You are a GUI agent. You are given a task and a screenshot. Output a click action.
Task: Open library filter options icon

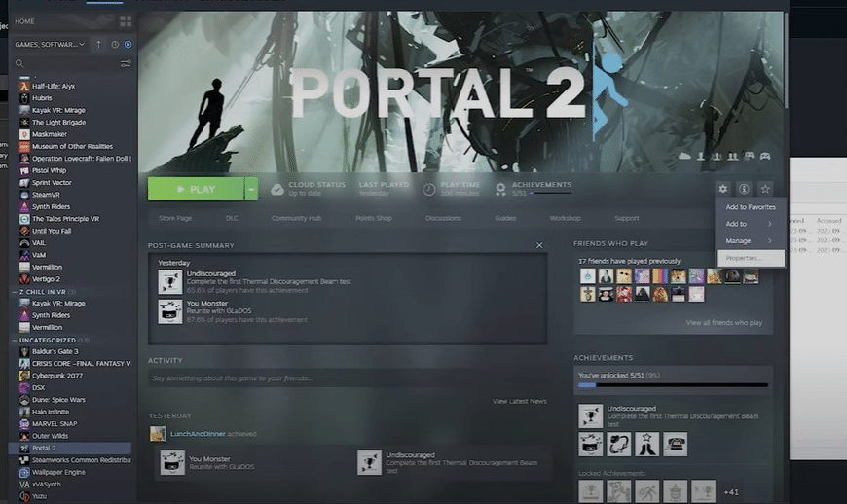pos(126,63)
